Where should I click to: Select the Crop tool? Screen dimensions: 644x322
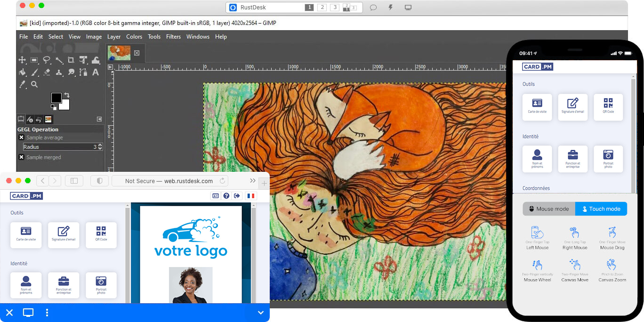(71, 60)
